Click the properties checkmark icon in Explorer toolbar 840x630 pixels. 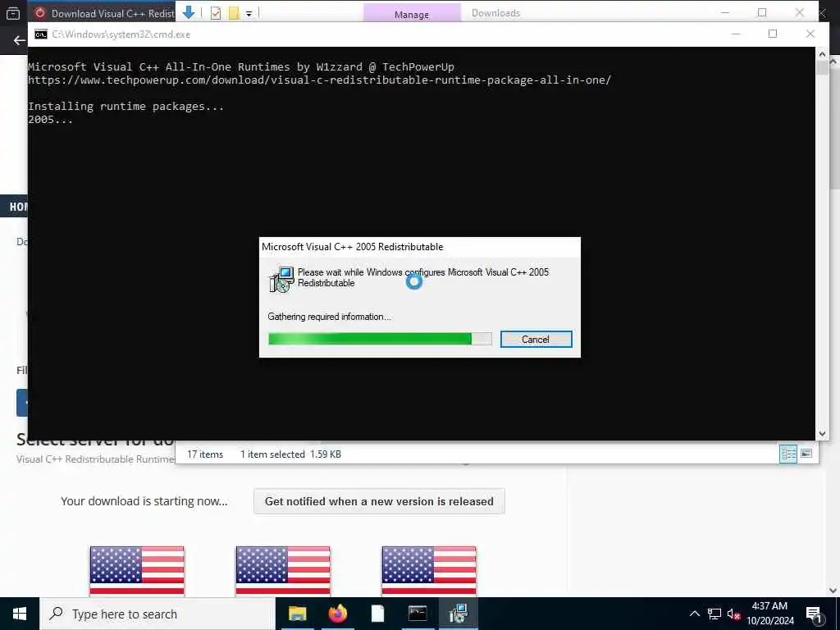216,13
